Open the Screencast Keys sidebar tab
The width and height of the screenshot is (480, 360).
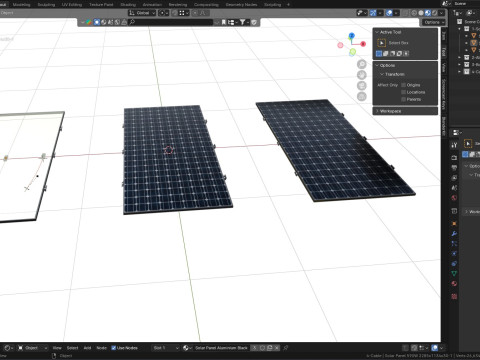pos(444,94)
